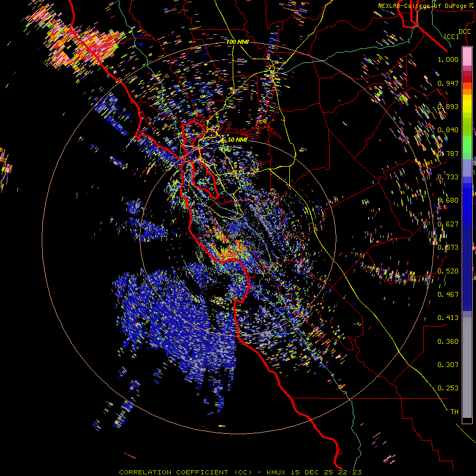Click the CORRELATION COEFFICIENT (CC) caption text
476x476 pixels.
point(186,472)
